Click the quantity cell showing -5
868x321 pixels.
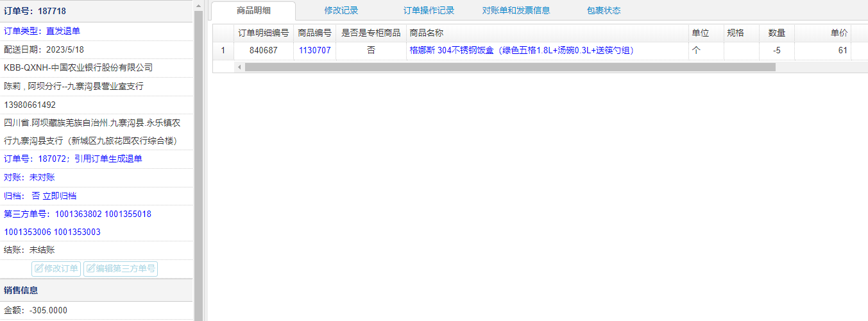pos(776,50)
